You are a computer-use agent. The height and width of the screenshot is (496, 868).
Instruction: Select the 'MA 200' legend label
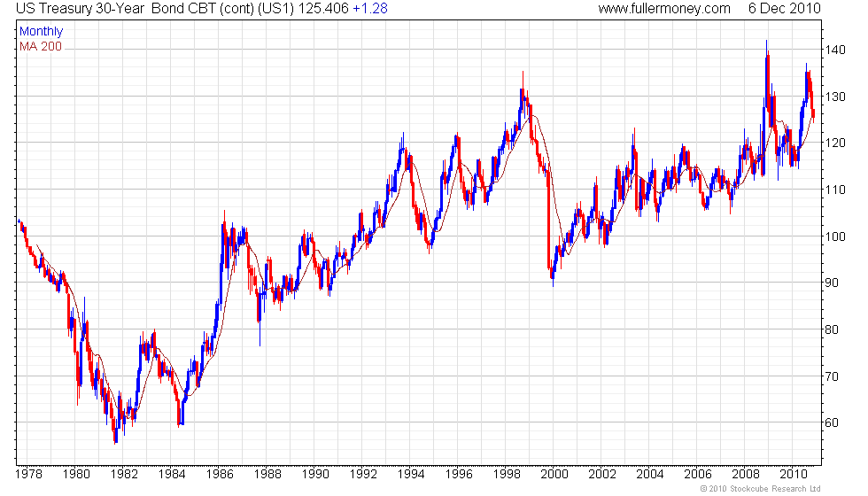tap(41, 46)
